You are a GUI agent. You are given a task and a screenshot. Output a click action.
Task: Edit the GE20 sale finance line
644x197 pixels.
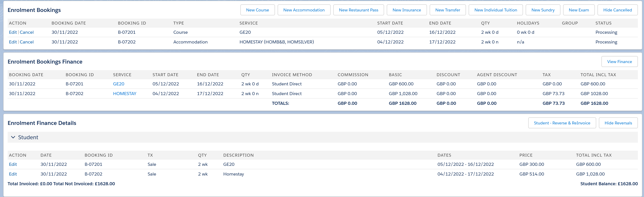13,164
